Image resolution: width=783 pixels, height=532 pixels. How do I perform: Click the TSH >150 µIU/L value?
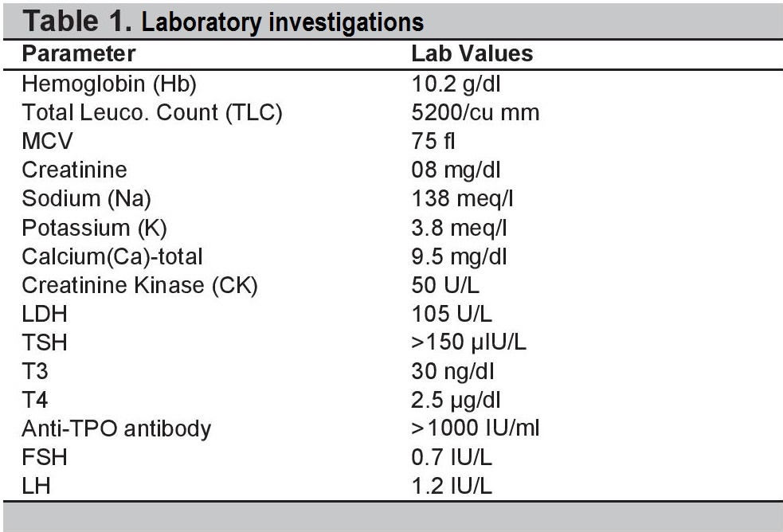point(469,342)
